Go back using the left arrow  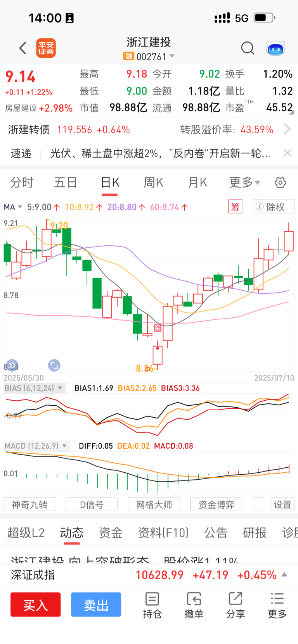[23, 48]
